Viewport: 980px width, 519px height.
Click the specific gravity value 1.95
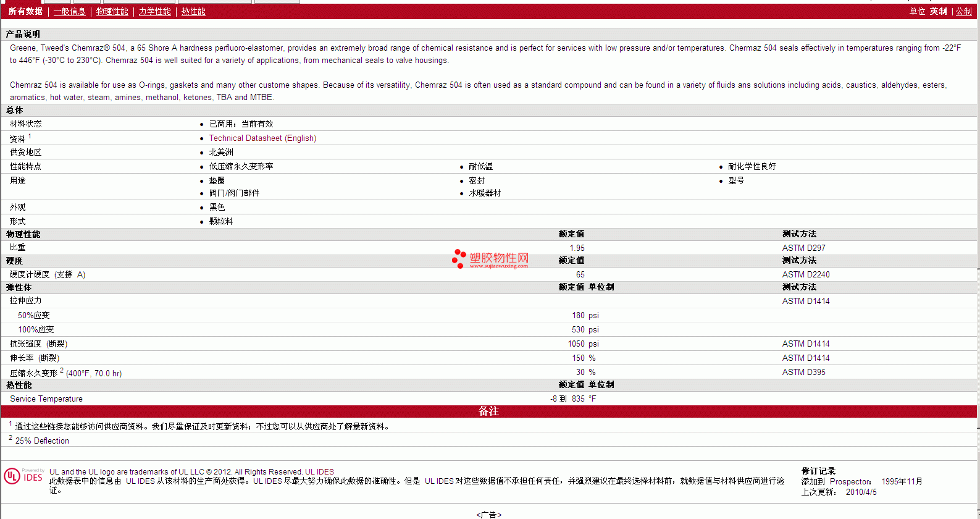tap(577, 248)
